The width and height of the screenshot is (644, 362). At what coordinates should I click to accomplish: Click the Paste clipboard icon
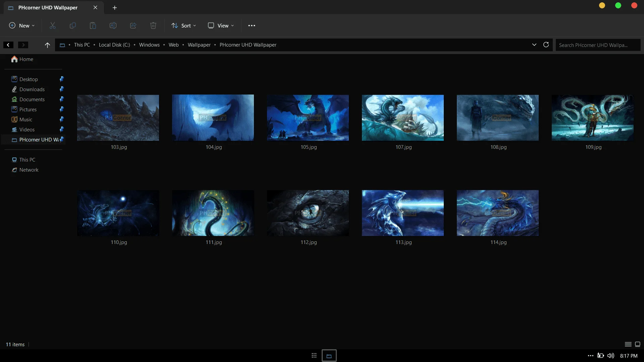[93, 25]
